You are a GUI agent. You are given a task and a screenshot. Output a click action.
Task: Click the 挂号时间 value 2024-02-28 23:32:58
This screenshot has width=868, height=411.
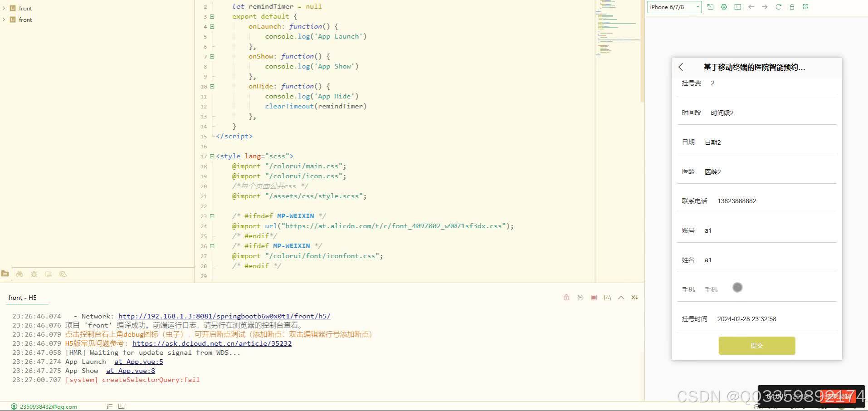coord(746,319)
